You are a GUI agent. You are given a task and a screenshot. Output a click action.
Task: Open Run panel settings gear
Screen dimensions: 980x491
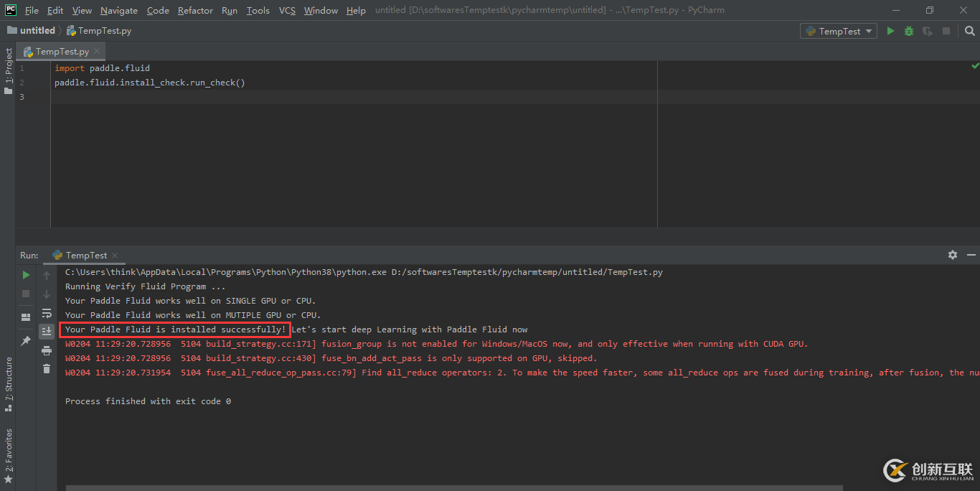(x=953, y=255)
